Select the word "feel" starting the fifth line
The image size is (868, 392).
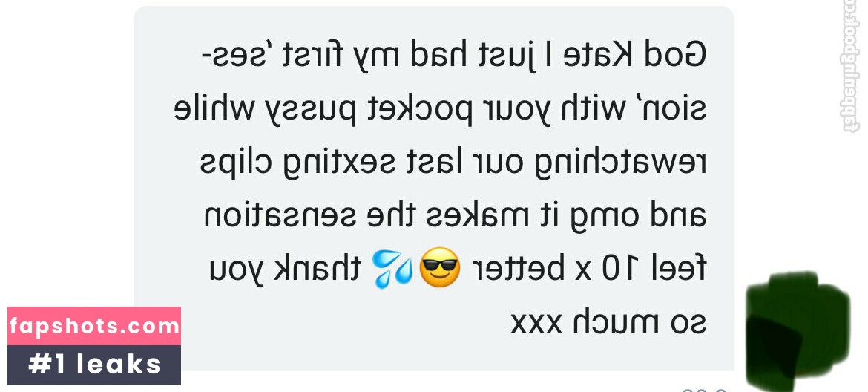click(680, 269)
